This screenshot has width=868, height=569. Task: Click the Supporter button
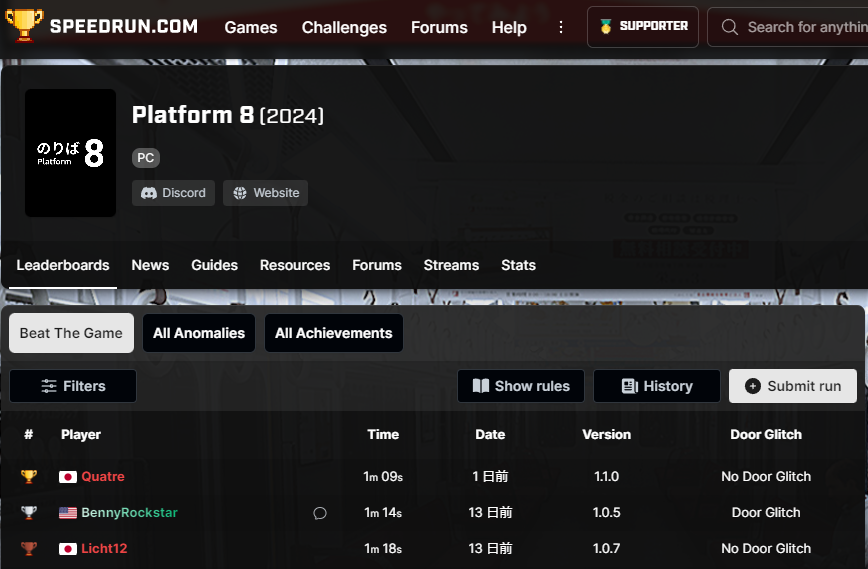pos(643,27)
